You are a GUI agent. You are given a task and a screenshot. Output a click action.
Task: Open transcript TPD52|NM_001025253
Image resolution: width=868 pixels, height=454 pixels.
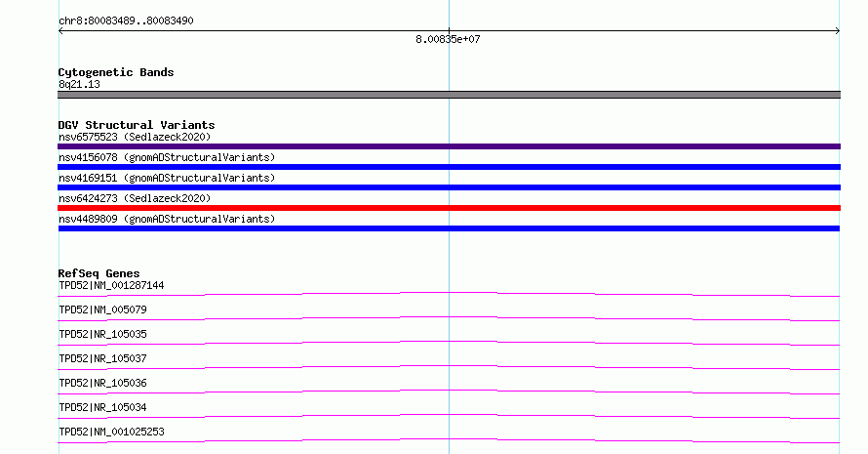[x=111, y=432]
